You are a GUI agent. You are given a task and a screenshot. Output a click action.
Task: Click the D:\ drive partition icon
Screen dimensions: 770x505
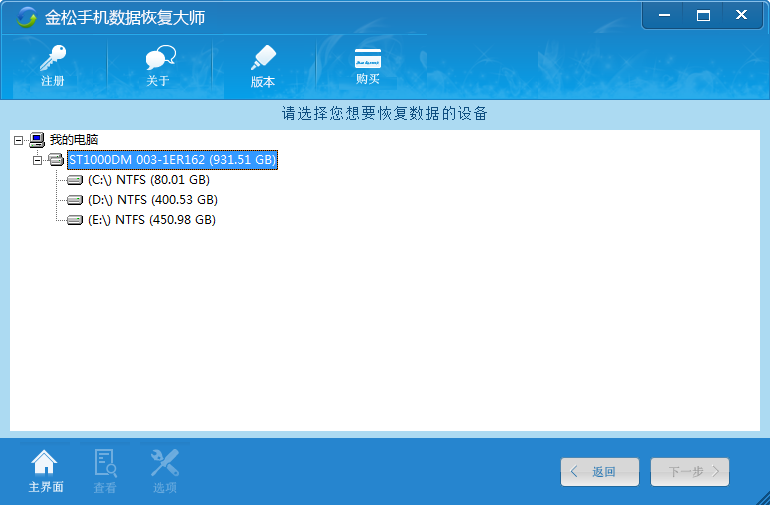pos(75,200)
